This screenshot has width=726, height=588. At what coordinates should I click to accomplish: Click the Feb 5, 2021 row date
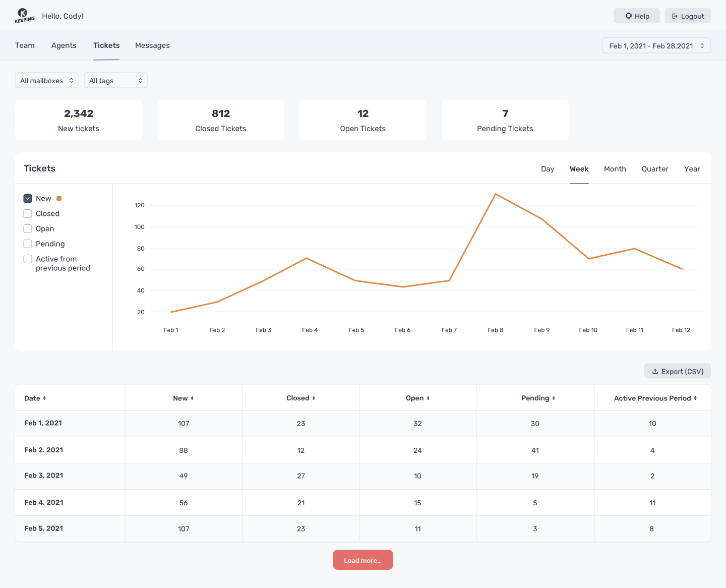pyautogui.click(x=44, y=528)
